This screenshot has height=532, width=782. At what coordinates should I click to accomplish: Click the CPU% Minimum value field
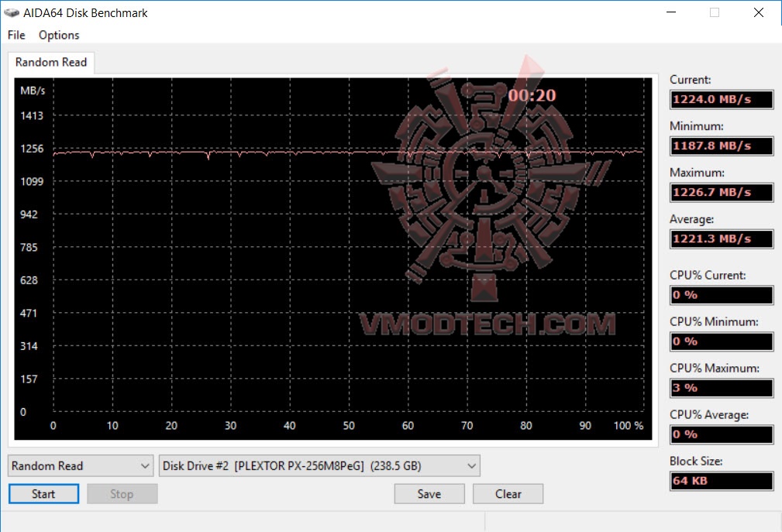[721, 342]
